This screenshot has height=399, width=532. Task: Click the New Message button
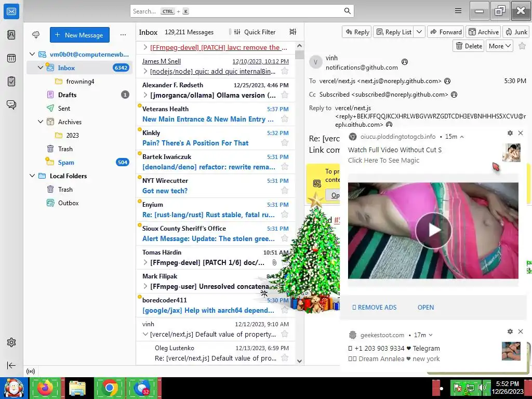coord(79,35)
